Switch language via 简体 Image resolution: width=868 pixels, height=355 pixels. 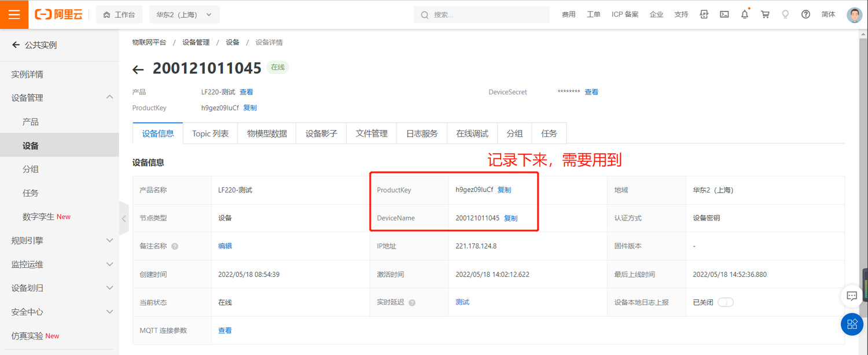click(x=828, y=14)
